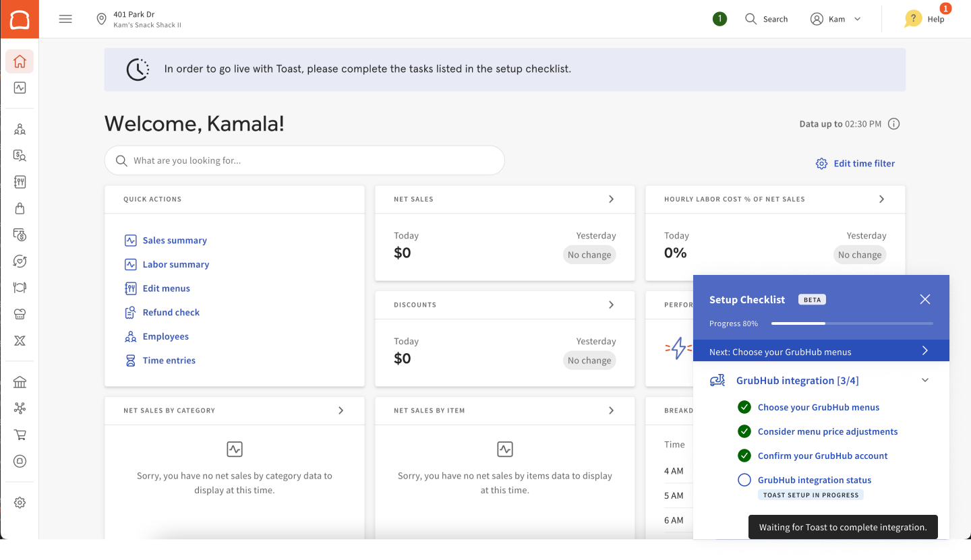Click the GrubHub integration status circle
This screenshot has height=560, width=971.
pos(744,480)
